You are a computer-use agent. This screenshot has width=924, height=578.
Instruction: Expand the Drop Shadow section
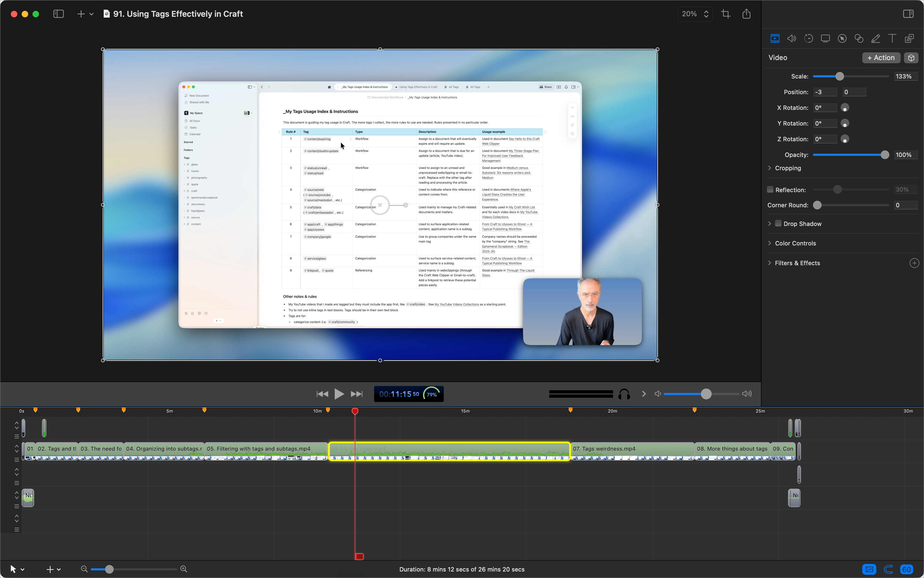(x=769, y=224)
